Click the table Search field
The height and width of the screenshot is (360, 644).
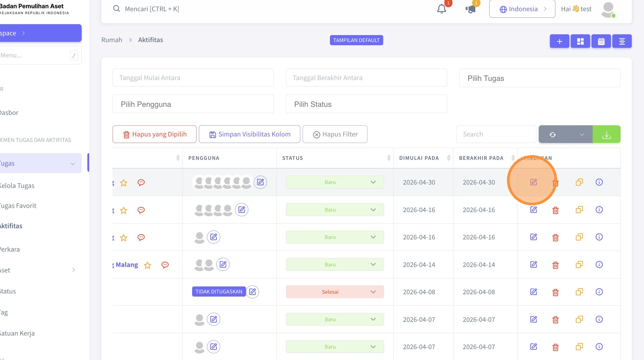point(496,134)
